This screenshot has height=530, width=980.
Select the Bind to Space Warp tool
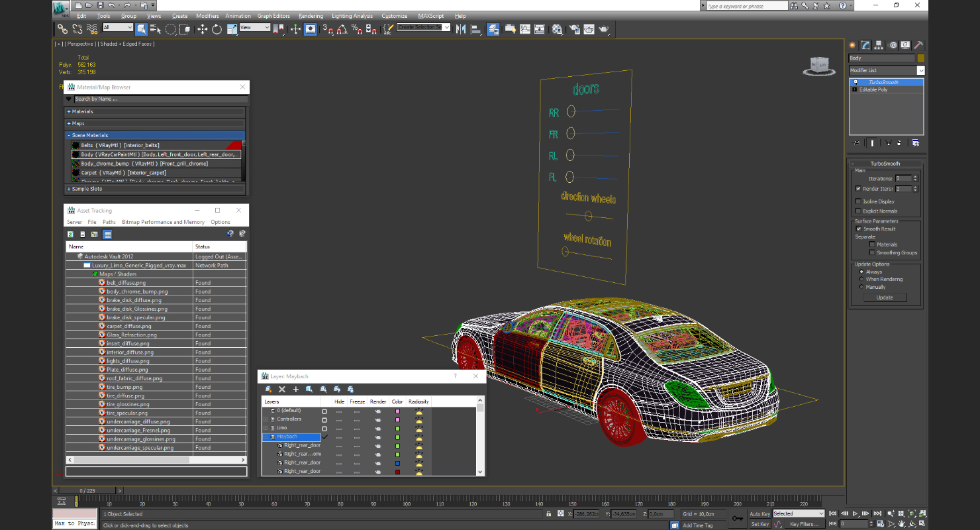[92, 29]
